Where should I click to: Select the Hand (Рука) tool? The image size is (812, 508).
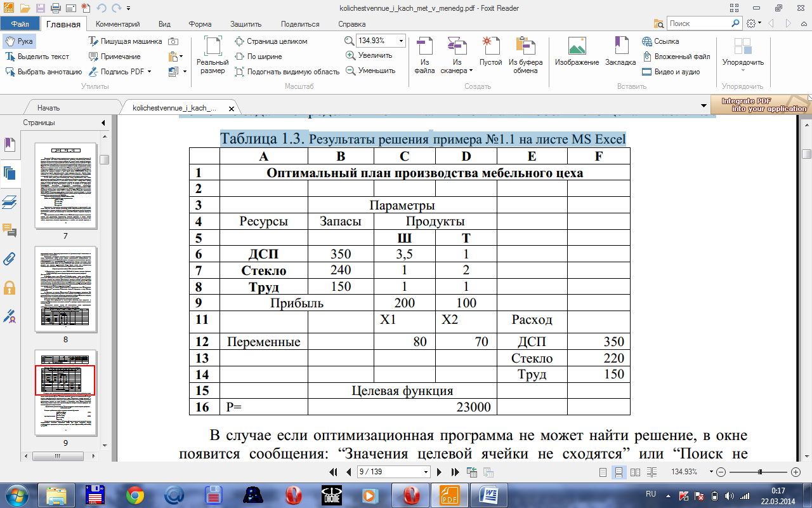pos(18,41)
